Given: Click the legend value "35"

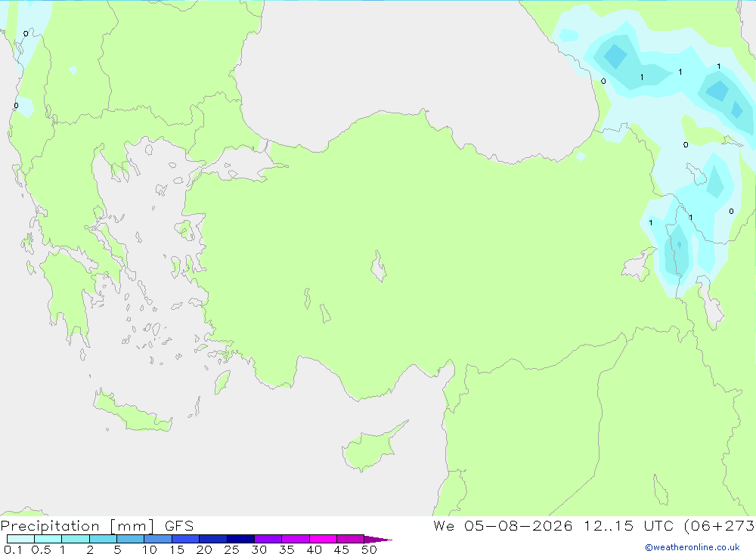Looking at the screenshot, I should tap(287, 549).
